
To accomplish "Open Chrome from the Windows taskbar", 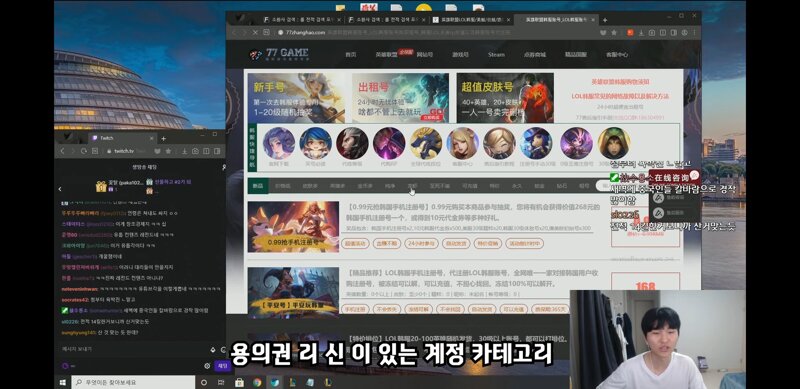I will click(257, 382).
